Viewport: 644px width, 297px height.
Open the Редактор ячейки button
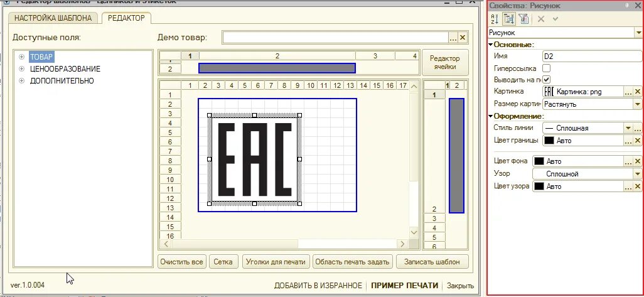[x=445, y=63]
